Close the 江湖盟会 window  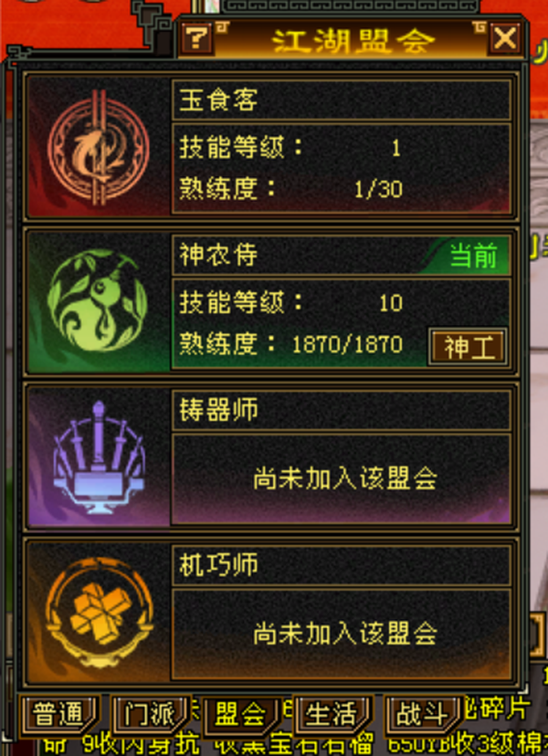504,38
